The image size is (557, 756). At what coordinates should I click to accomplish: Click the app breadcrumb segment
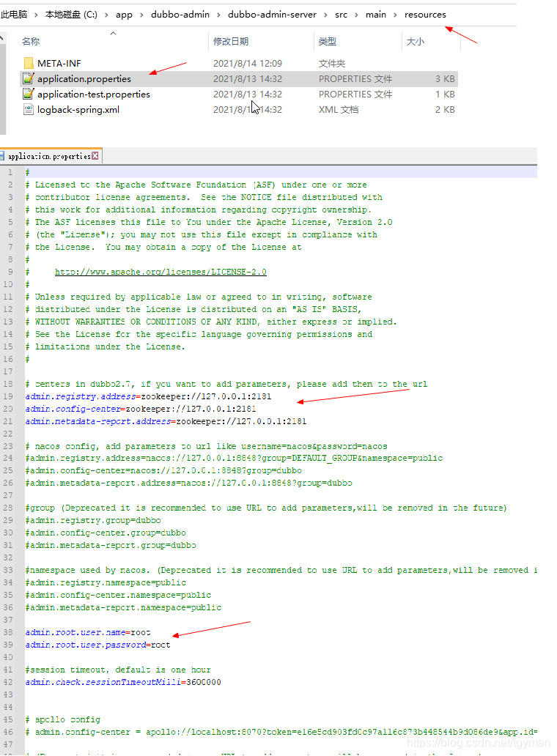(x=124, y=15)
